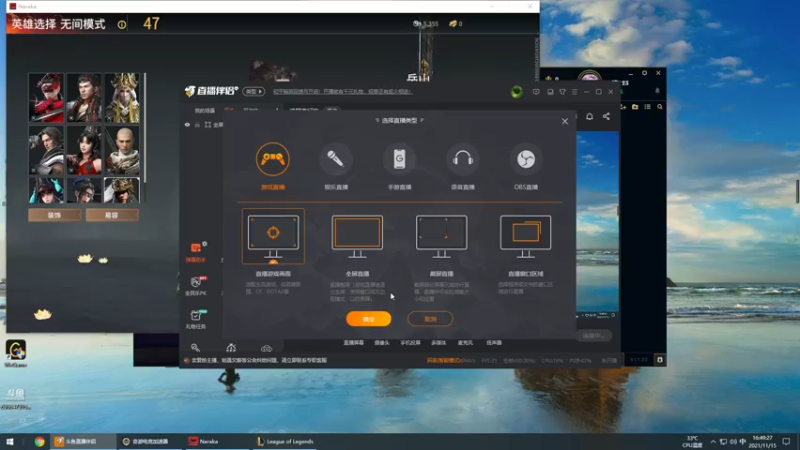
Task: Click the funnel-shaped icon in streaming app title bar
Action: pyautogui.click(x=562, y=92)
